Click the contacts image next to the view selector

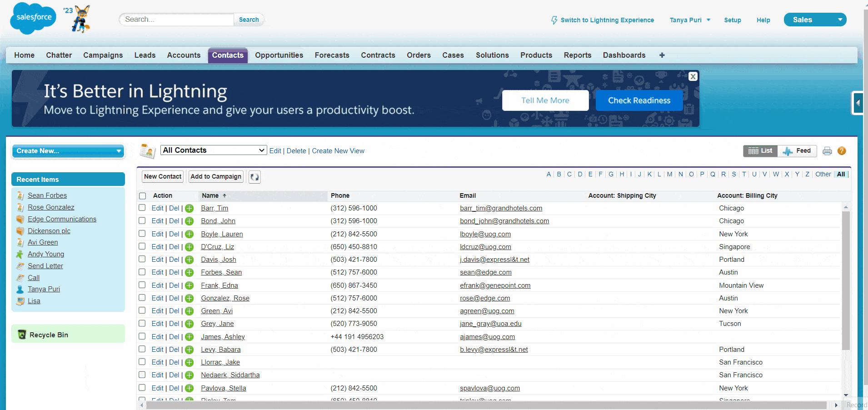coord(147,150)
